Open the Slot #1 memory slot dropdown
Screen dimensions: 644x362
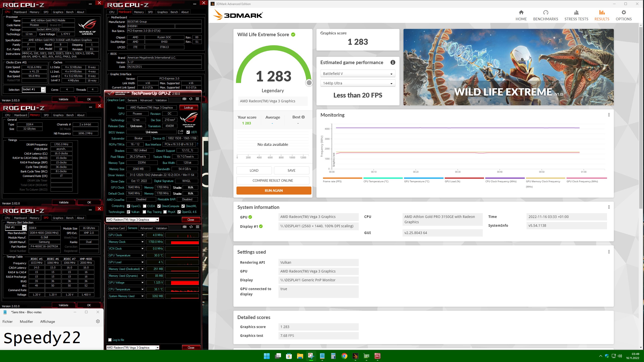point(16,228)
